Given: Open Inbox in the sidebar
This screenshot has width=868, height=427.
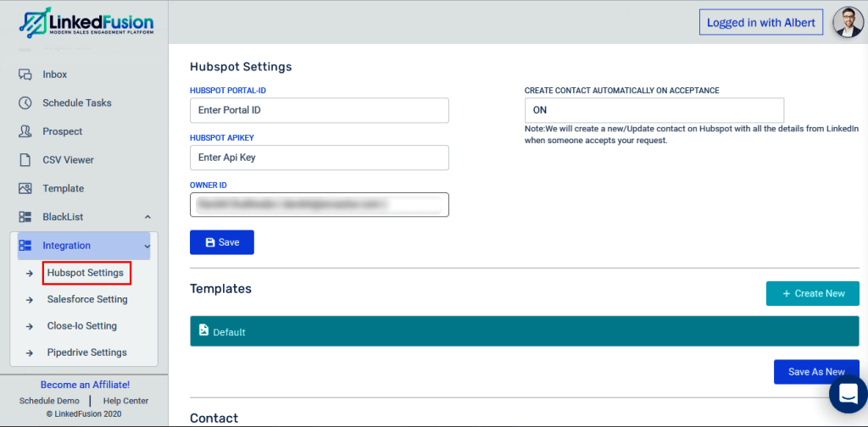Looking at the screenshot, I should [x=55, y=75].
